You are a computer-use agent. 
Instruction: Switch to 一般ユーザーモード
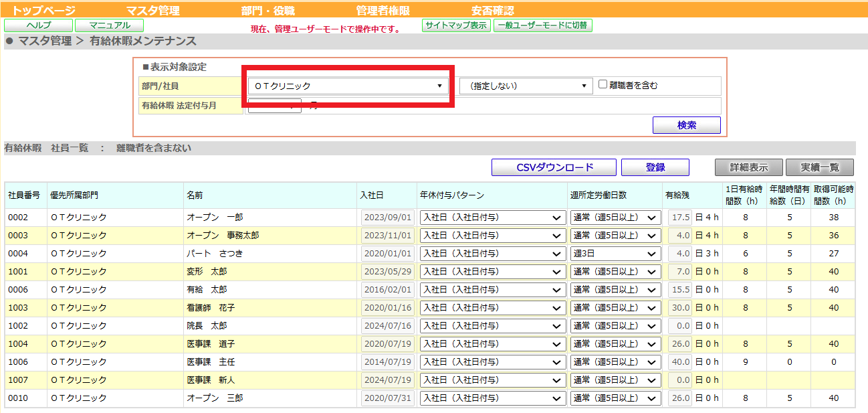(542, 25)
